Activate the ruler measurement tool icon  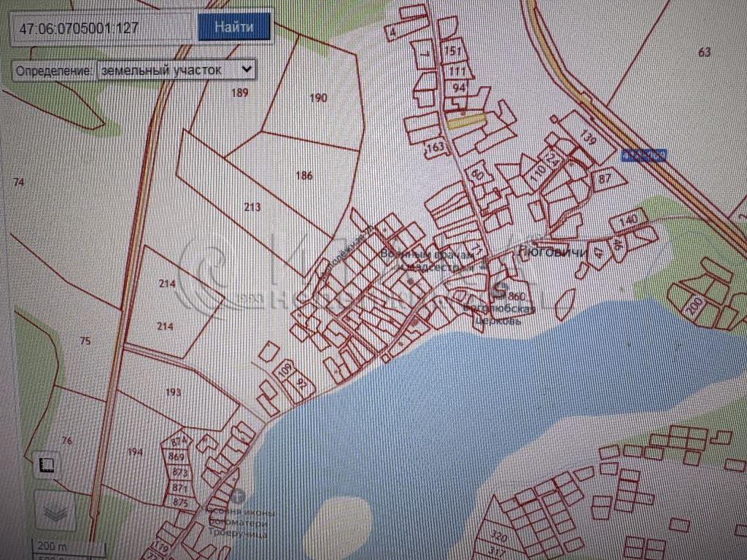(x=47, y=464)
